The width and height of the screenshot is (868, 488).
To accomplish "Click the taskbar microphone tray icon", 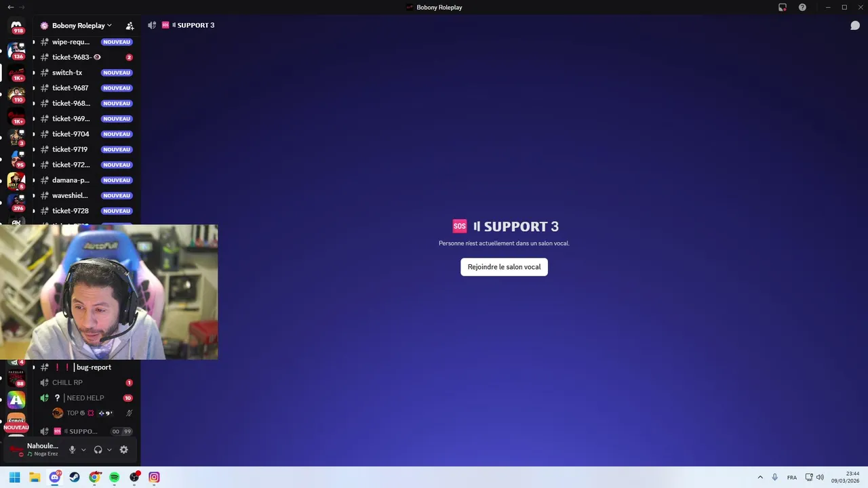I will pos(775,477).
